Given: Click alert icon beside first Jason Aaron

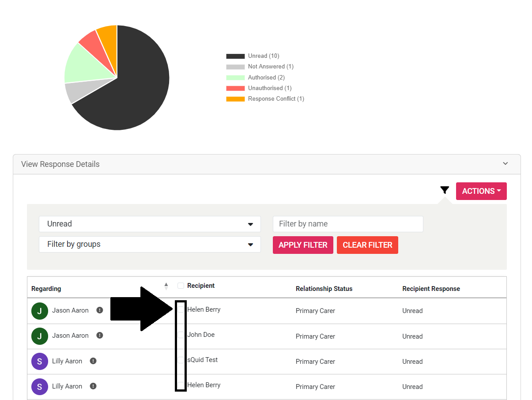Looking at the screenshot, I should 100,310.
